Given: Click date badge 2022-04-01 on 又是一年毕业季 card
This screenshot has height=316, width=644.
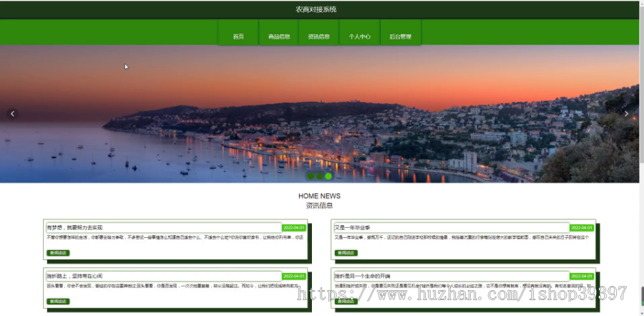Looking at the screenshot, I should click(x=582, y=228).
